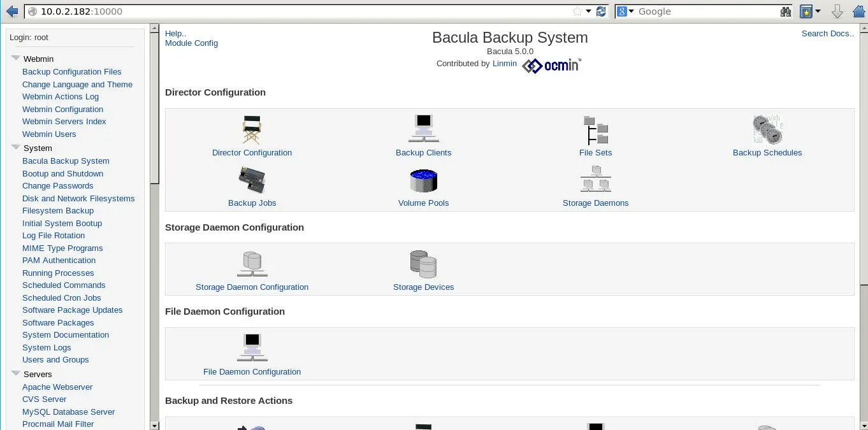The height and width of the screenshot is (430, 868).
Task: Reload the page with refresh icon
Action: click(601, 11)
